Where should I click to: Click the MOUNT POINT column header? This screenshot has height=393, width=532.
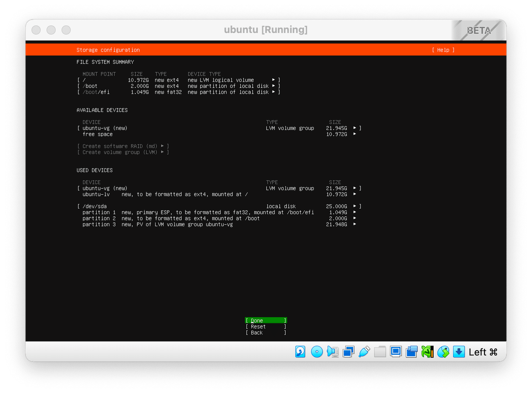99,74
